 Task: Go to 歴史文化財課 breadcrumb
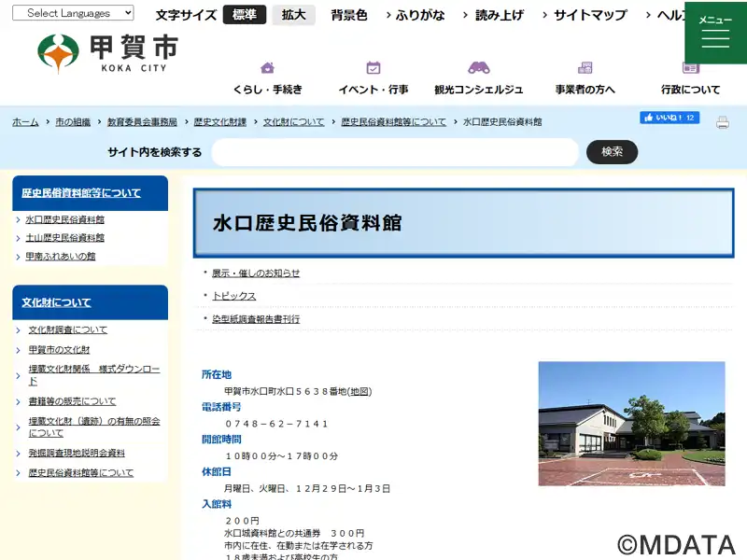220,122
